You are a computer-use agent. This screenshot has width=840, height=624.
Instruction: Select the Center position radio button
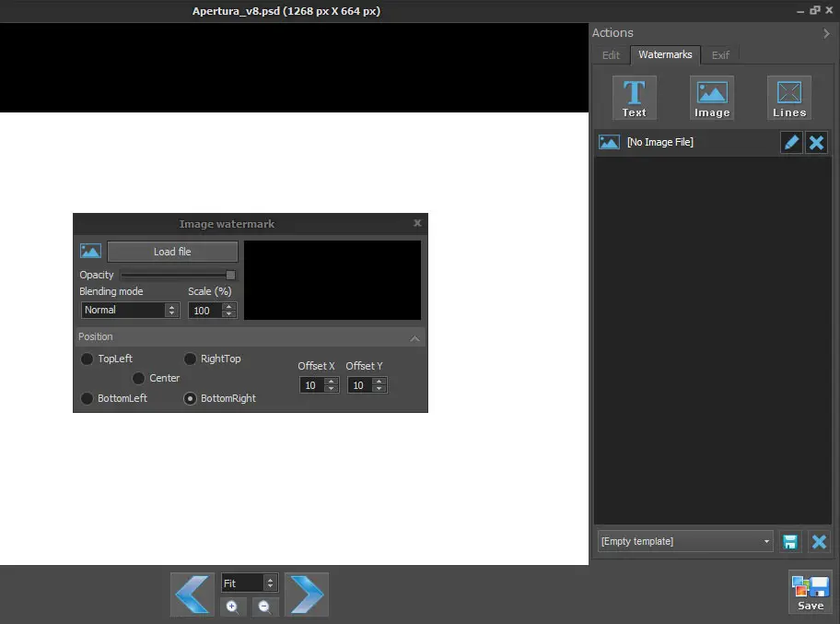pyautogui.click(x=138, y=379)
